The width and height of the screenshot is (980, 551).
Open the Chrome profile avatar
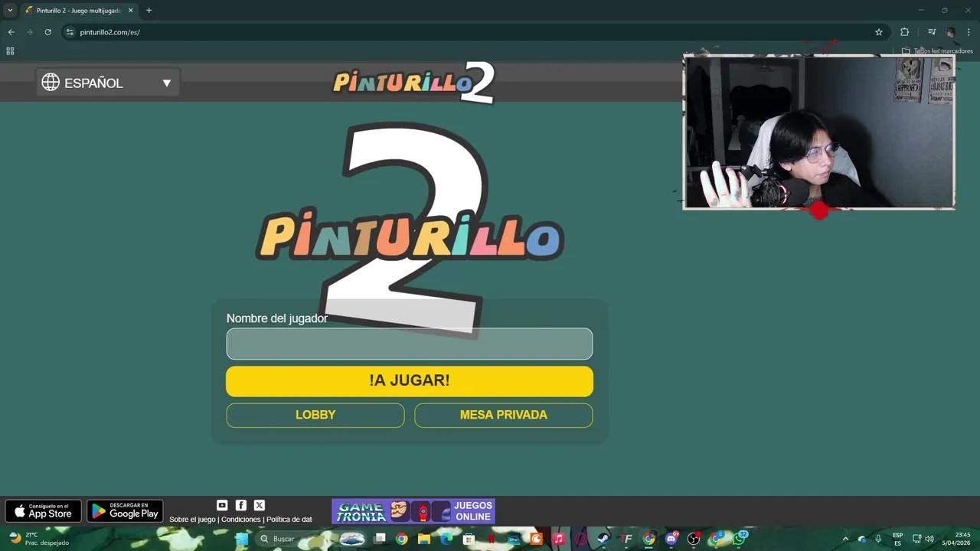[950, 32]
